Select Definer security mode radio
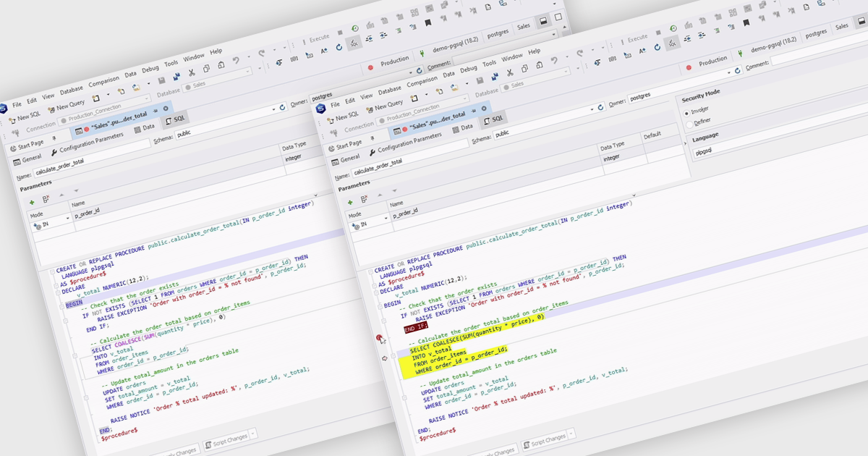Screen dimensions: 868x456 (689, 124)
